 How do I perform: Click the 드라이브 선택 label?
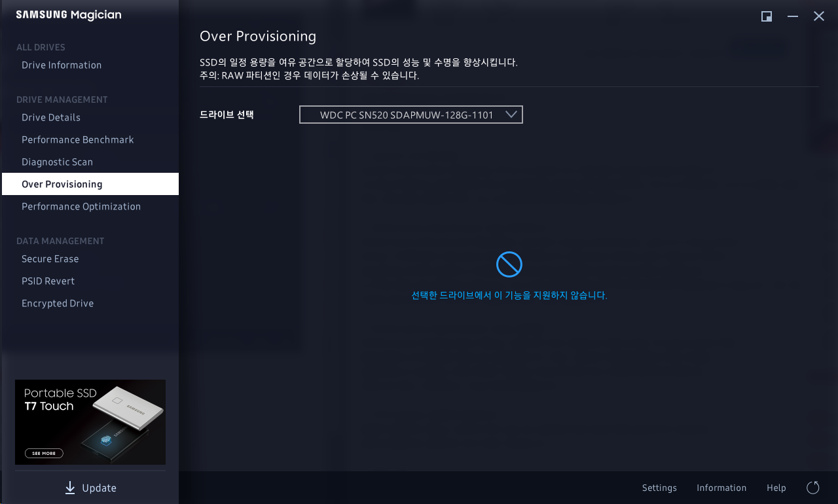click(x=227, y=115)
